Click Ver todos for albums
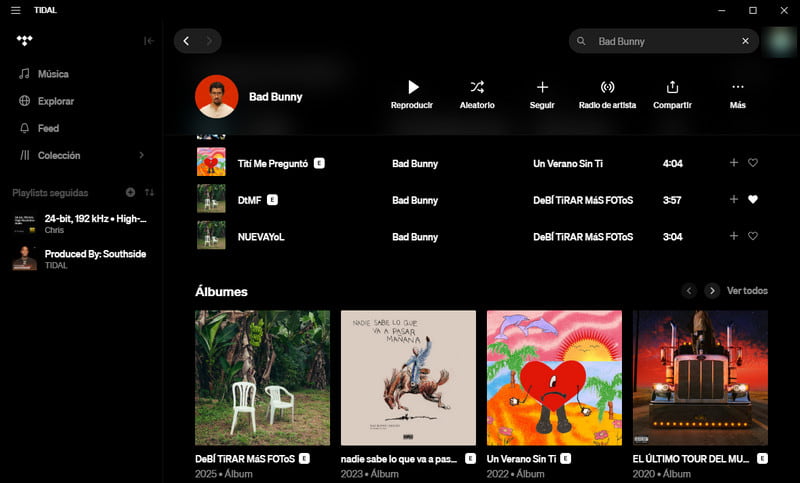Image resolution: width=800 pixels, height=483 pixels. [x=747, y=291]
